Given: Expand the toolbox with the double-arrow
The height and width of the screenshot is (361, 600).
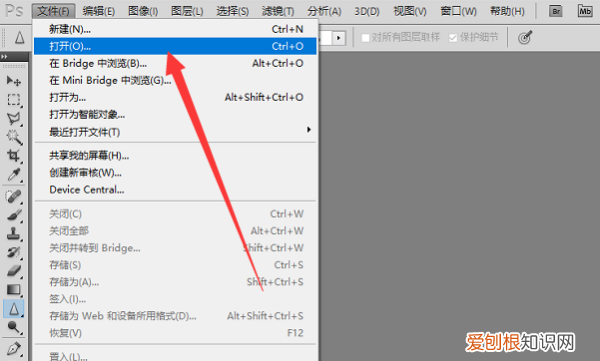Looking at the screenshot, I should 4,57.
